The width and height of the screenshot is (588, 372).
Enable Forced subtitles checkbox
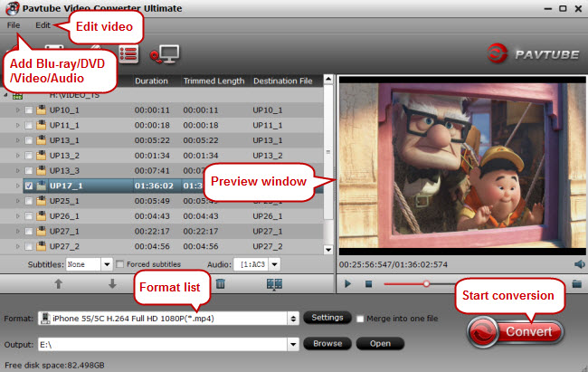[x=119, y=264]
